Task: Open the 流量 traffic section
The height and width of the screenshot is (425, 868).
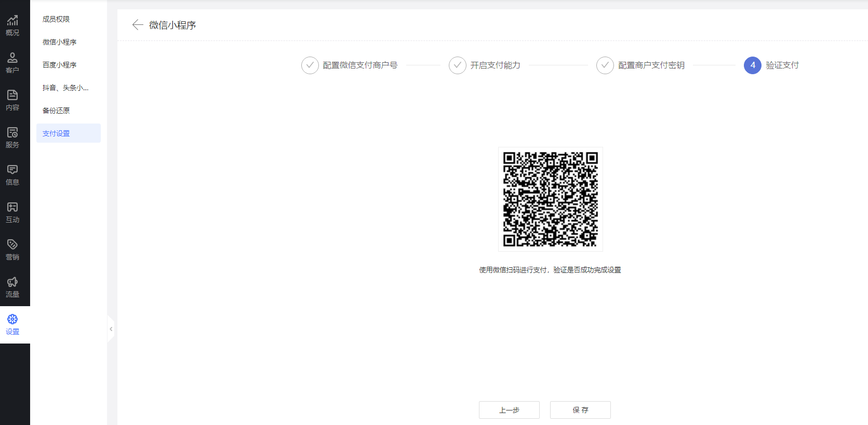Action: pos(12,287)
